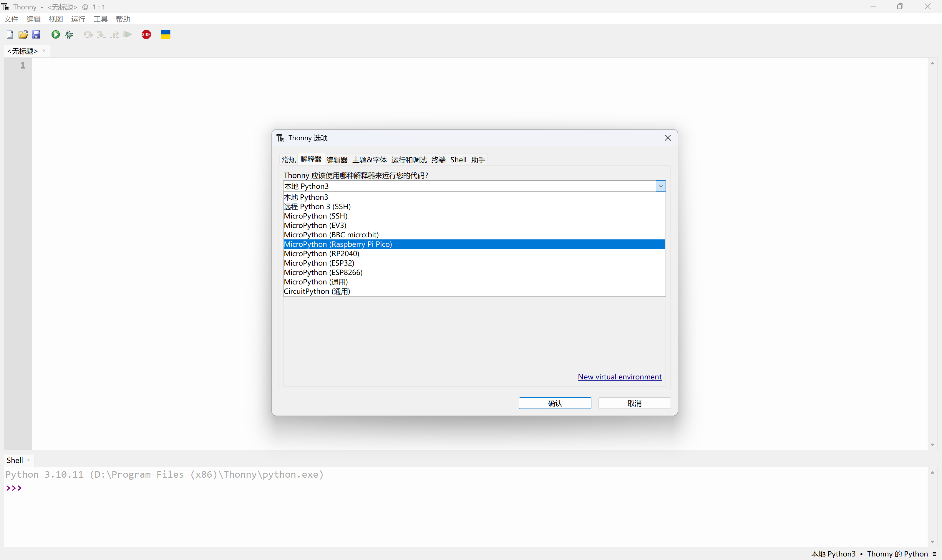Switch to the 编辑器 options tab

click(x=337, y=160)
